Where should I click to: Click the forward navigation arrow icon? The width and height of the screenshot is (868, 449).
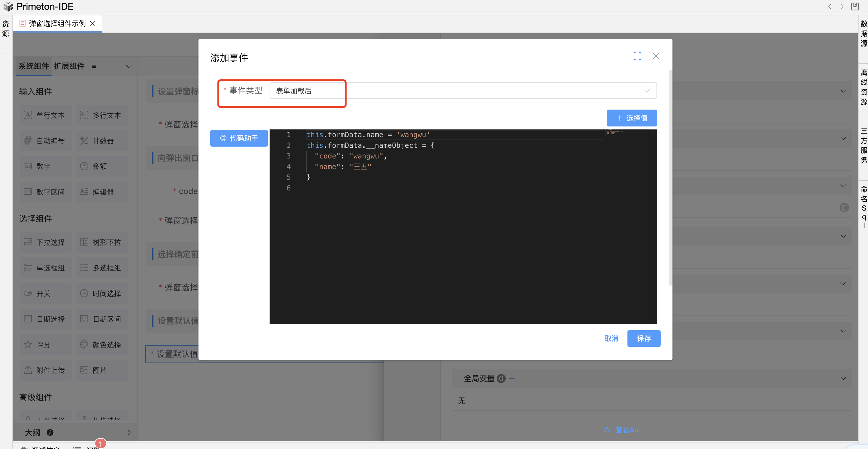point(842,7)
